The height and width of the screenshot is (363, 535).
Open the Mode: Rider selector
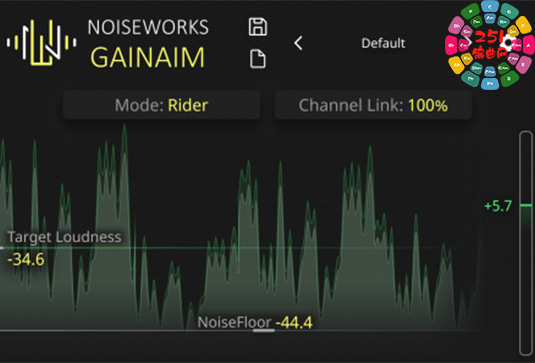(161, 105)
